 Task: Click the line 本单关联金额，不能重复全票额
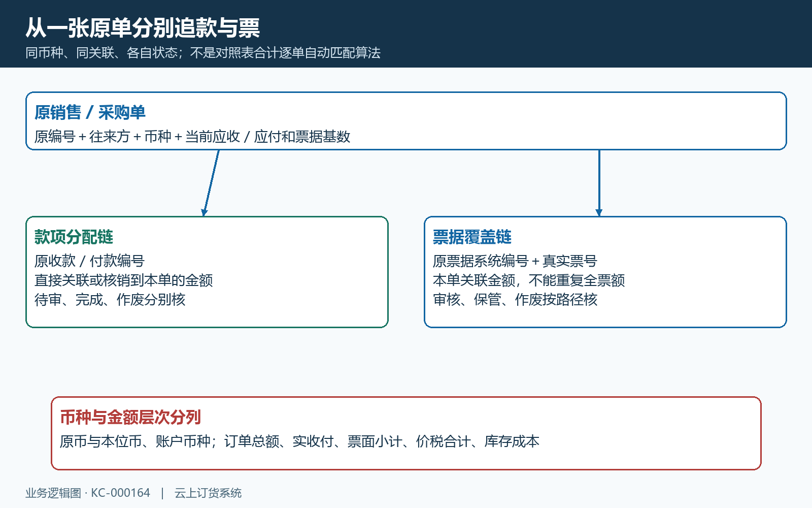[529, 280]
